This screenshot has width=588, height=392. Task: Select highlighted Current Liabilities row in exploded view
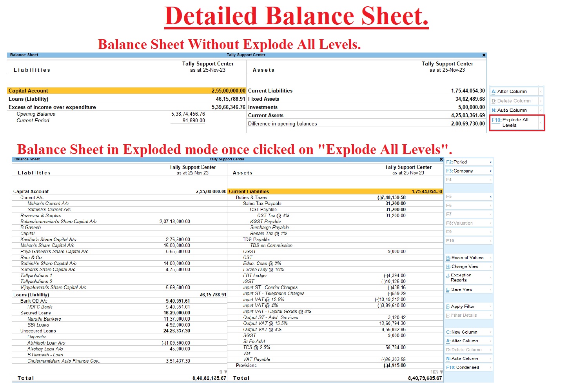coord(335,192)
